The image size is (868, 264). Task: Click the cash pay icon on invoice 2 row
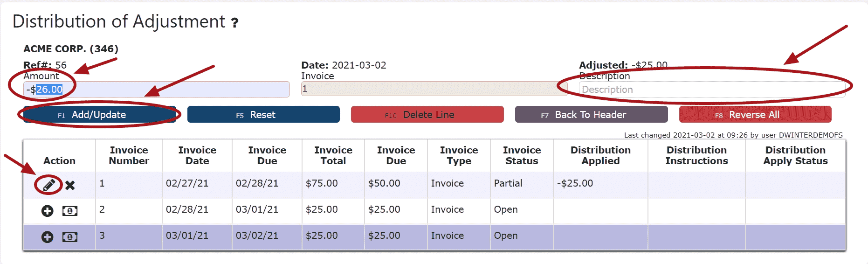tap(70, 211)
